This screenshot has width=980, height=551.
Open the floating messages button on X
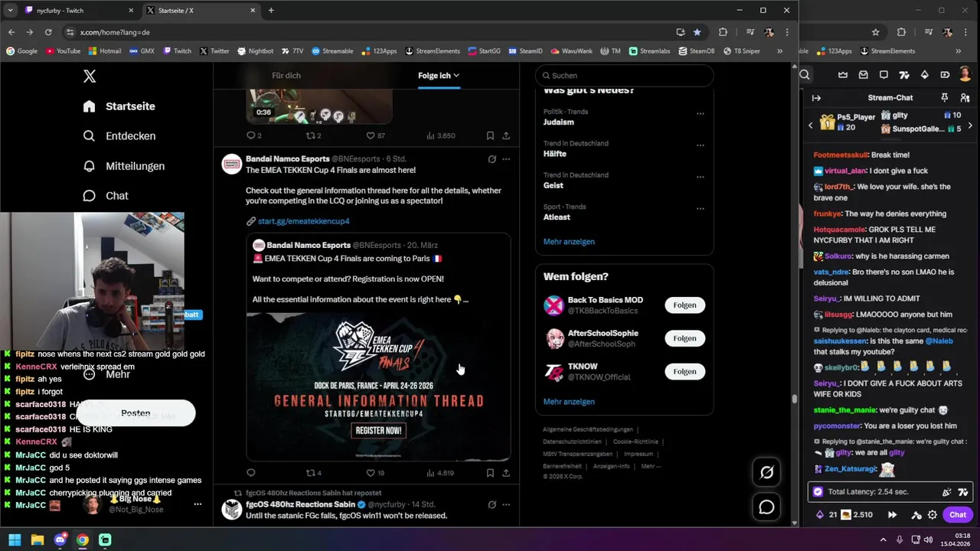766,507
